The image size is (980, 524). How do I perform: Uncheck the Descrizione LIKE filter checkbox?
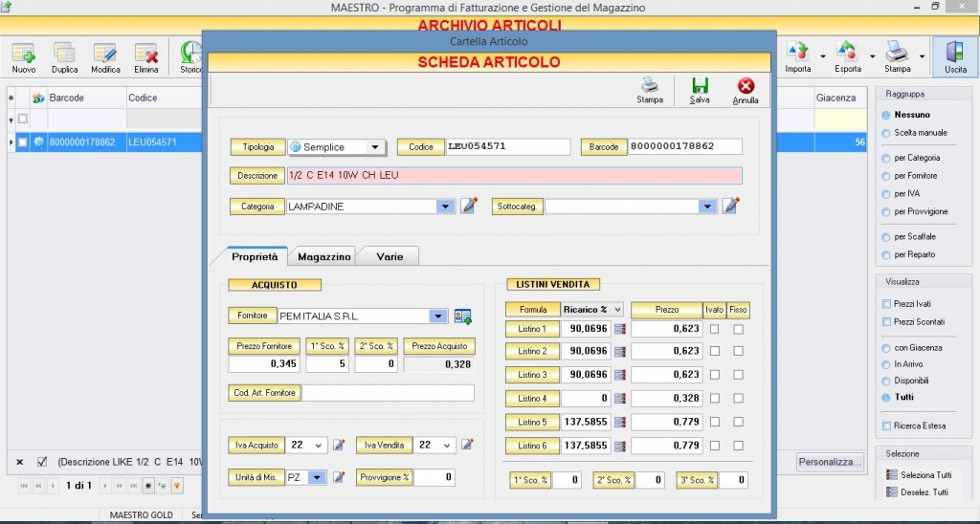point(42,462)
